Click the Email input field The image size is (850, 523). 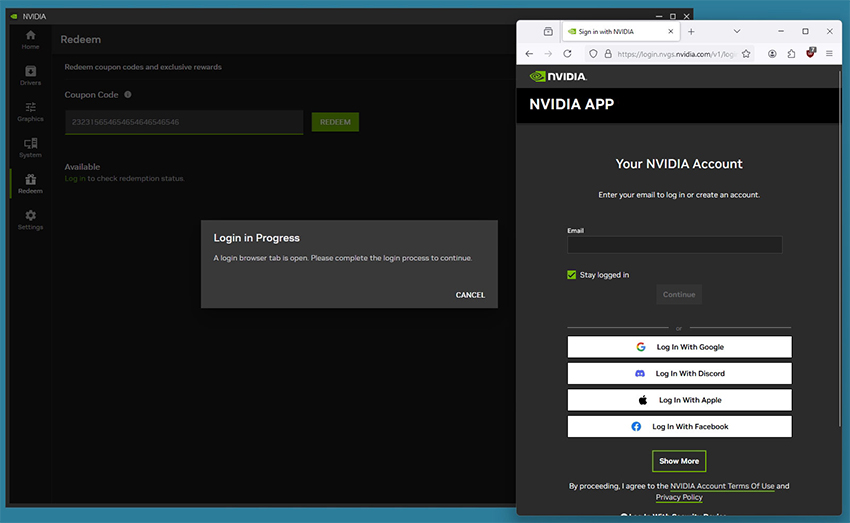(x=674, y=245)
